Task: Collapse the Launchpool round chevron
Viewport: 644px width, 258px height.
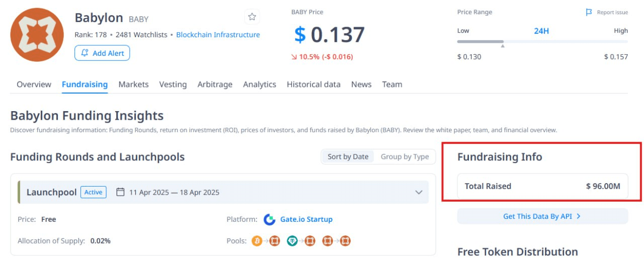Action: 419,192
